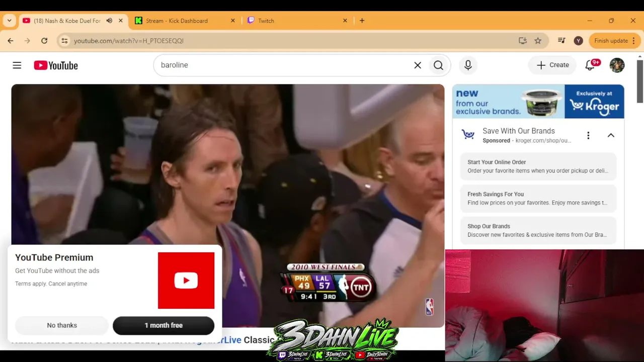Dismiss YouTube Premium with No thanks
The width and height of the screenshot is (644, 362).
(x=62, y=325)
